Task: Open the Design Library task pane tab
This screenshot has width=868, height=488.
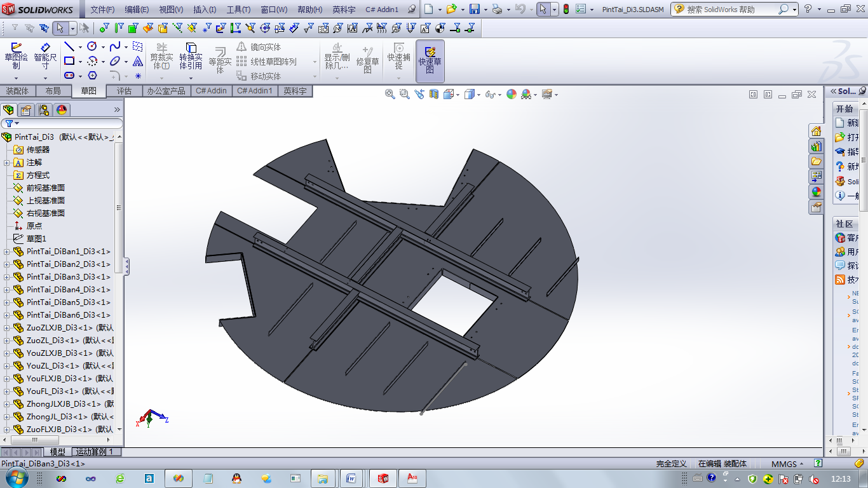Action: click(817, 146)
